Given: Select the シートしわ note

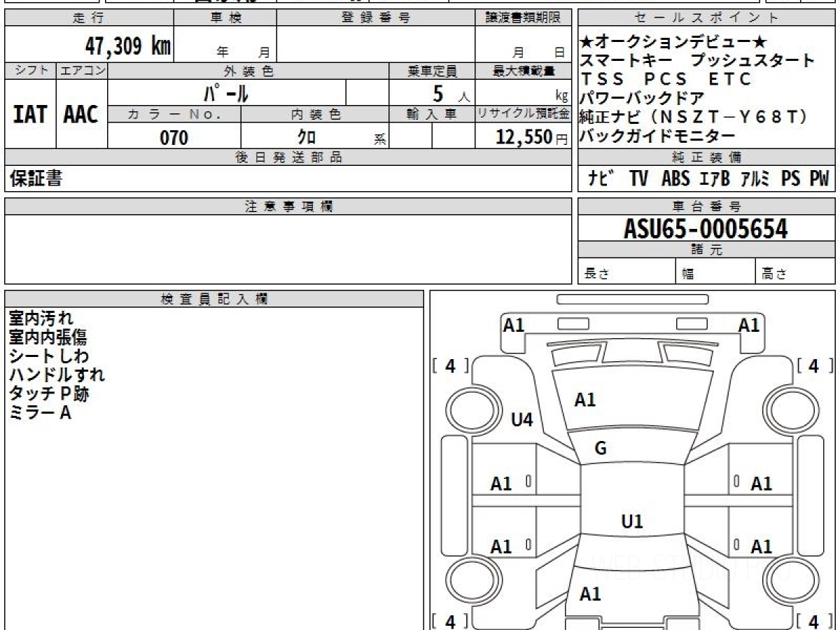Looking at the screenshot, I should coord(49,356).
